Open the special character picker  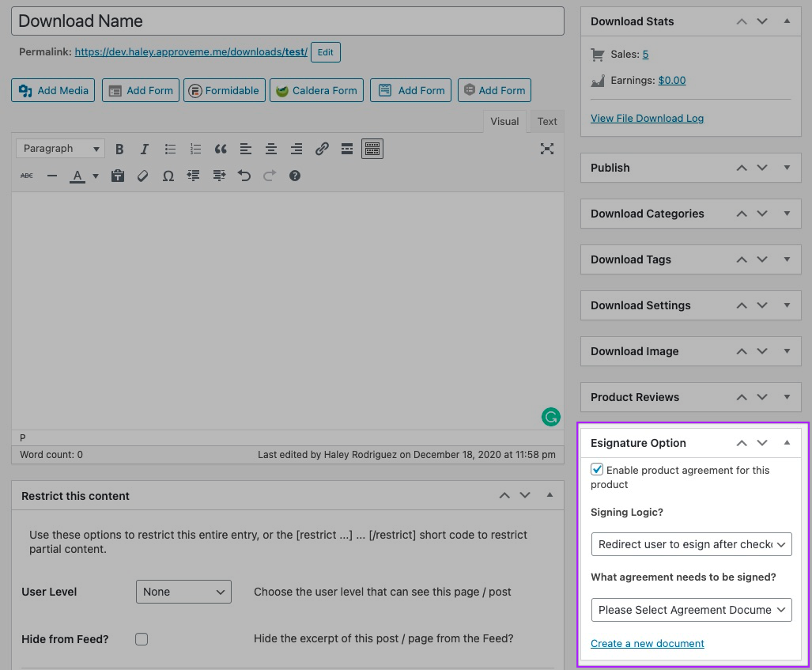click(x=168, y=175)
